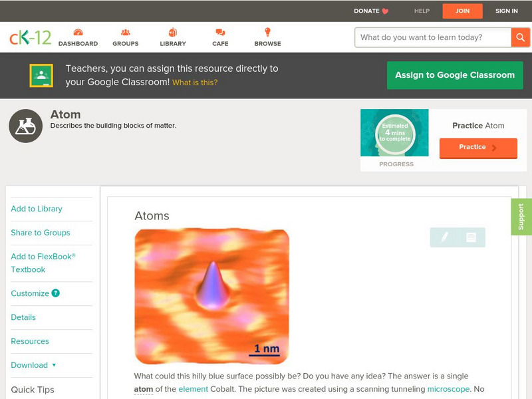Open the notes icon beside highlighter
Screen dimensions: 532x399
pyautogui.click(x=471, y=237)
